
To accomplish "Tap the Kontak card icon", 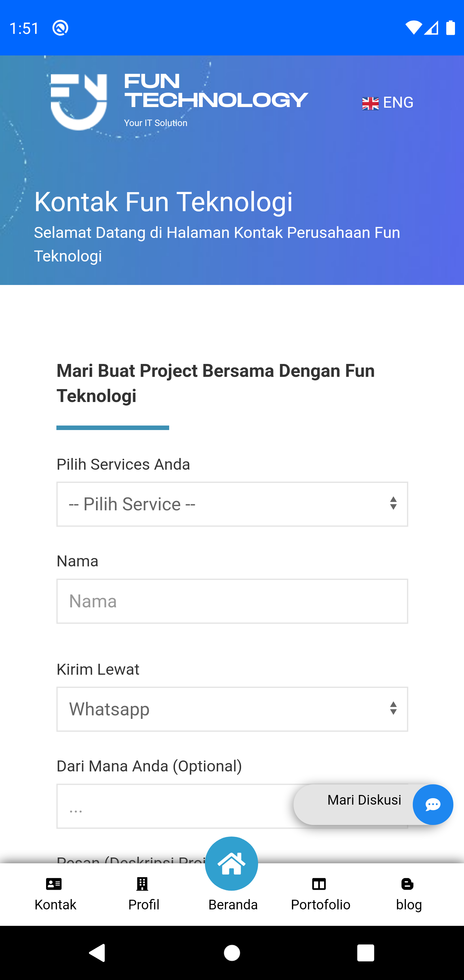I will [x=54, y=884].
